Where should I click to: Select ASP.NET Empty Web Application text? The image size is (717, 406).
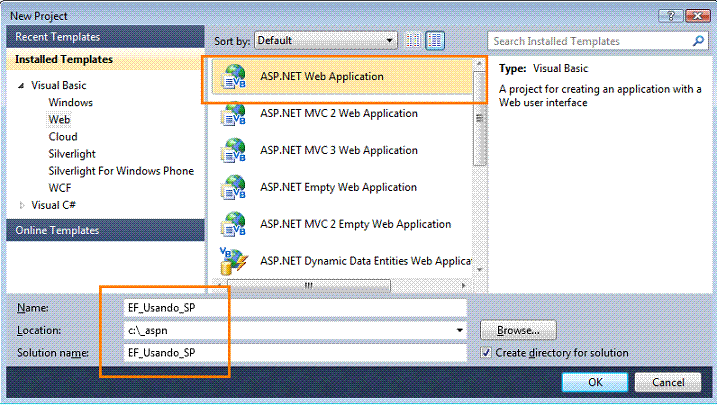pyautogui.click(x=338, y=187)
